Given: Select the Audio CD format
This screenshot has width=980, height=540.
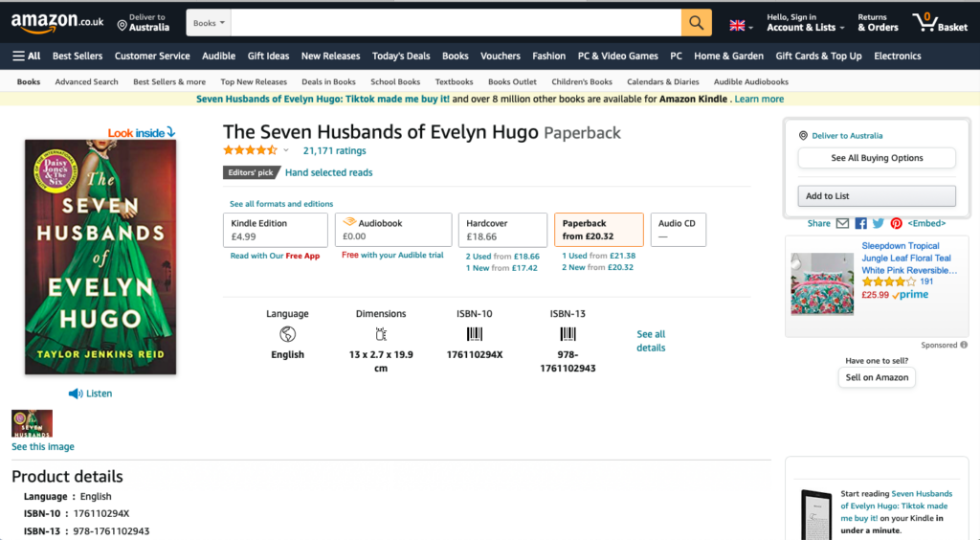Looking at the screenshot, I should point(679,230).
